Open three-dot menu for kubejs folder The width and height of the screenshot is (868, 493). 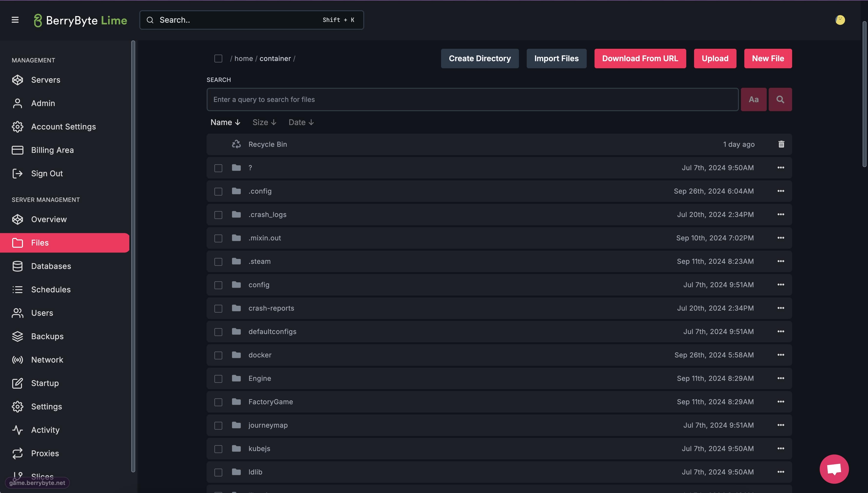coord(781,449)
